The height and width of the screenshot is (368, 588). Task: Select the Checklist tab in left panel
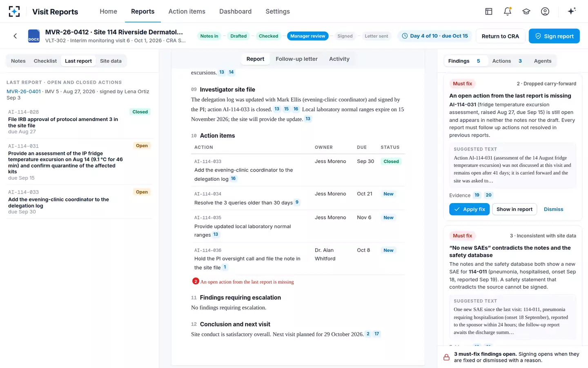pyautogui.click(x=45, y=61)
